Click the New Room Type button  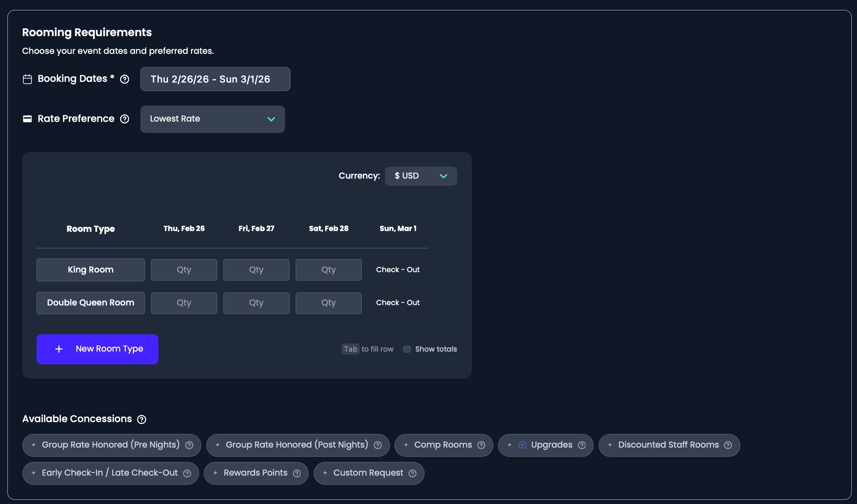pyautogui.click(x=97, y=349)
